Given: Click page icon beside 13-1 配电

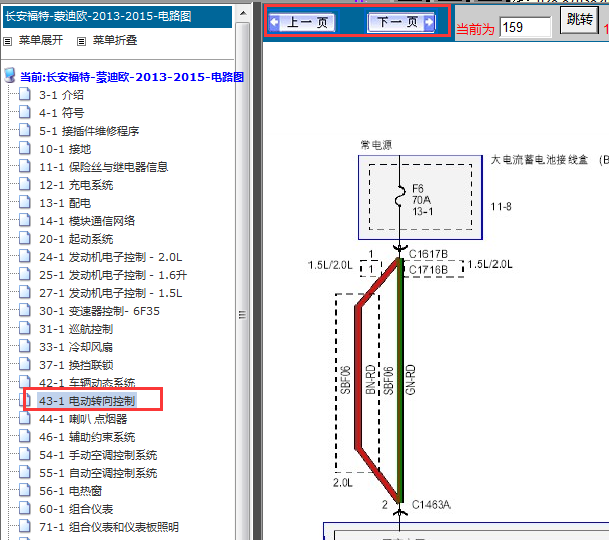Looking at the screenshot, I should pyautogui.click(x=25, y=202).
